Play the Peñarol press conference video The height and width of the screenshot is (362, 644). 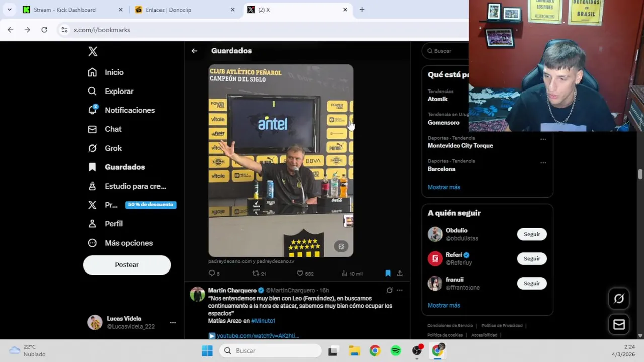[x=281, y=160]
